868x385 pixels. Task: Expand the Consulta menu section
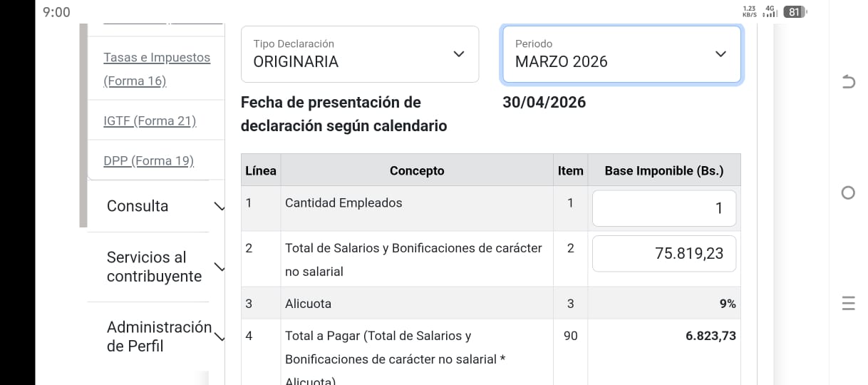click(219, 206)
